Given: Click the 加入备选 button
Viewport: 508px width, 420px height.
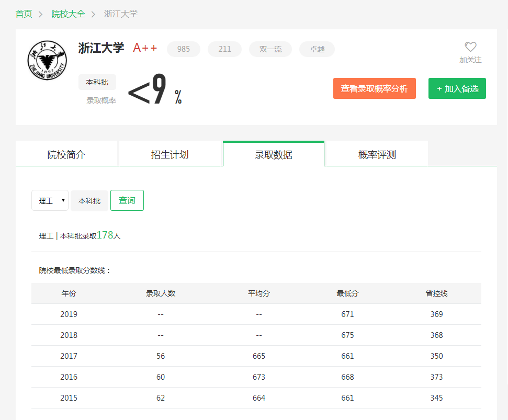Looking at the screenshot, I should point(457,88).
